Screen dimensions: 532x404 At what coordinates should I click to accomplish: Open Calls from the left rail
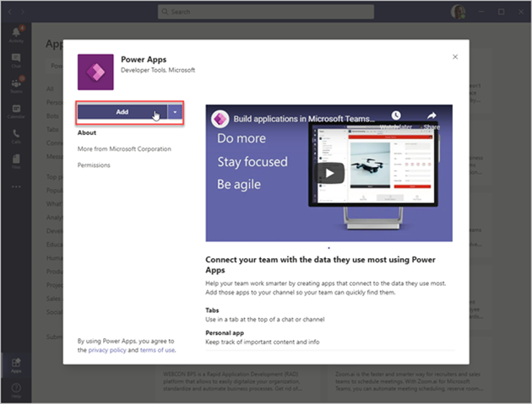(16, 136)
